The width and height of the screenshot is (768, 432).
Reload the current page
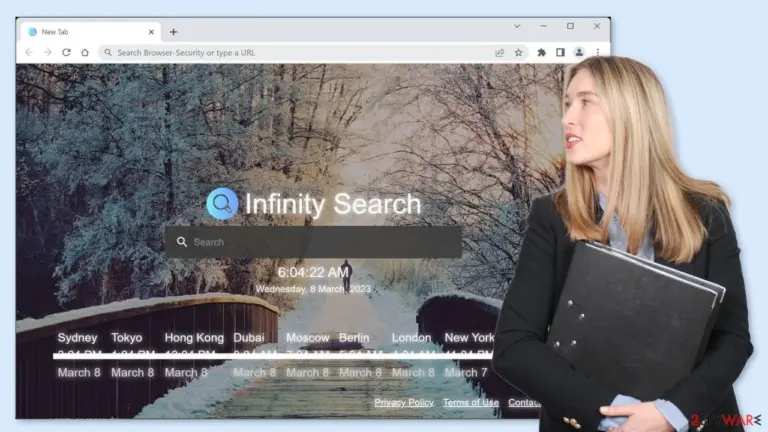[66, 52]
